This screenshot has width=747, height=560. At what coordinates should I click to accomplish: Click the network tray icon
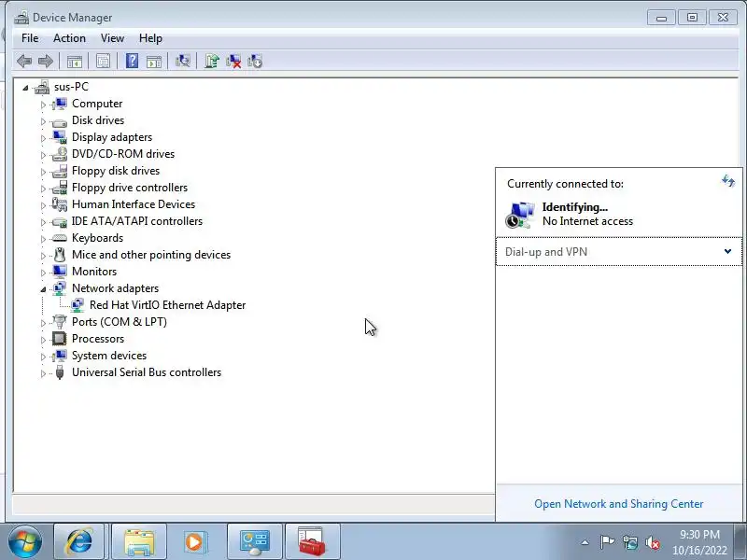[629, 542]
